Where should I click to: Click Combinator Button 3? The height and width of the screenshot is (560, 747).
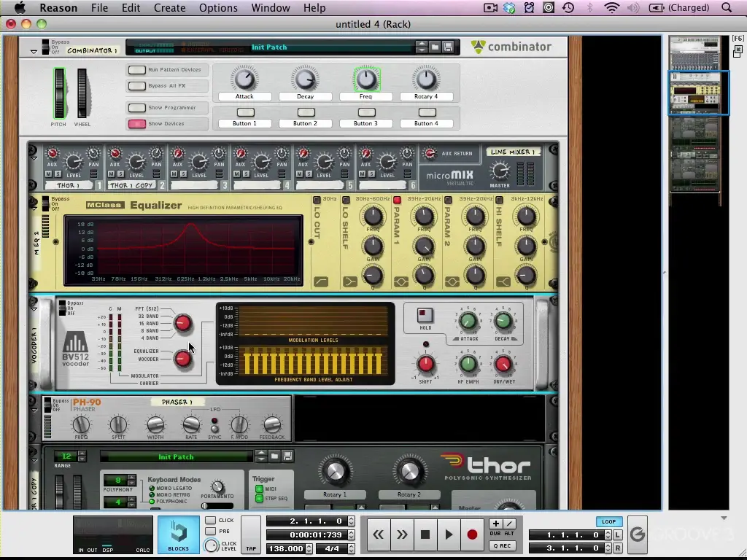click(366, 112)
